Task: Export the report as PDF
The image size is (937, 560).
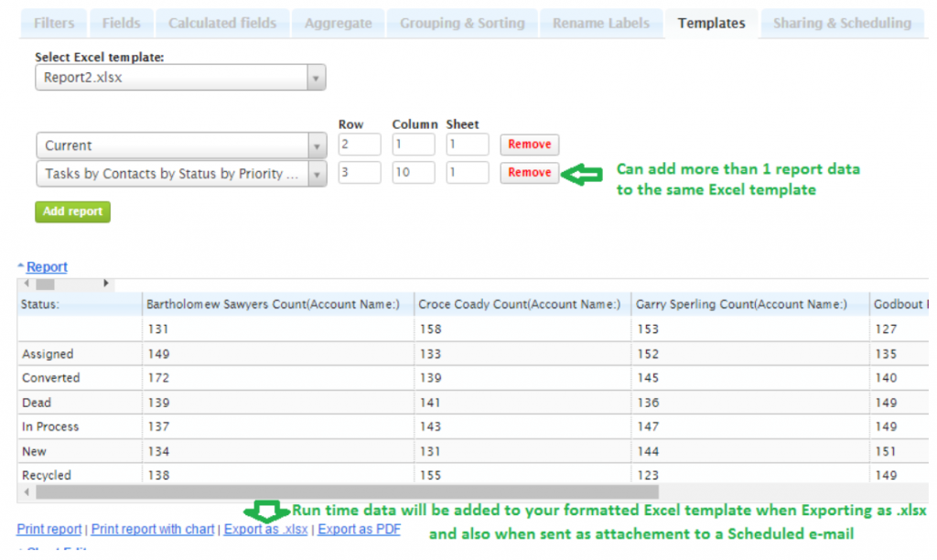Action: coord(359,529)
